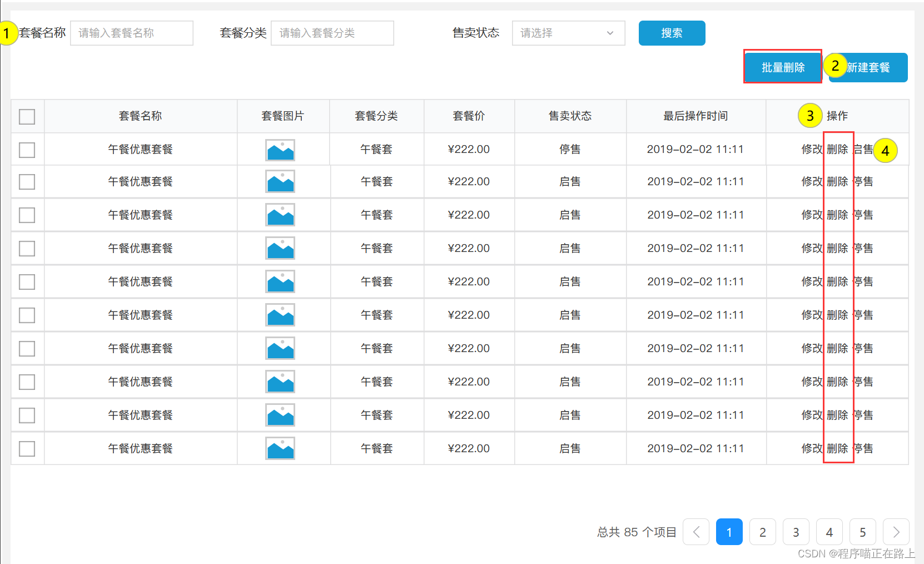Expand the sale status combo box
924x564 pixels.
568,33
